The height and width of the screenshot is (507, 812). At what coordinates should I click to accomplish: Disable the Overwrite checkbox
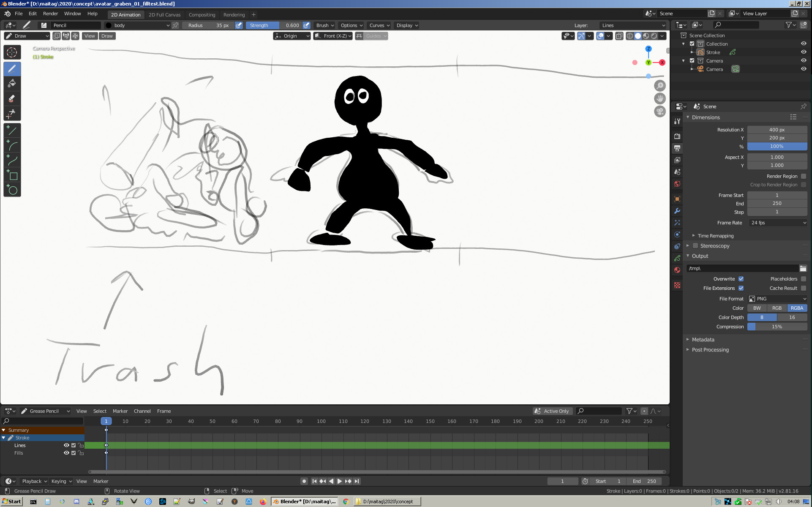[741, 279]
